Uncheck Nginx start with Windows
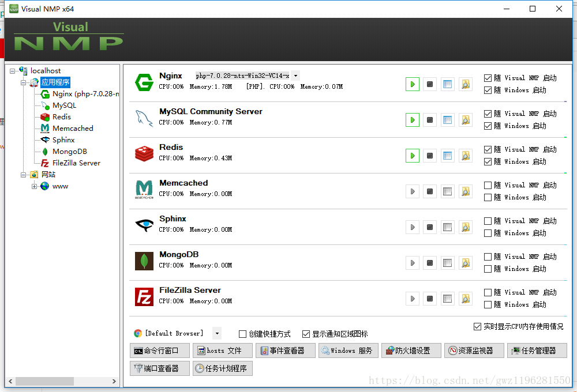The height and width of the screenshot is (392, 577). point(488,90)
